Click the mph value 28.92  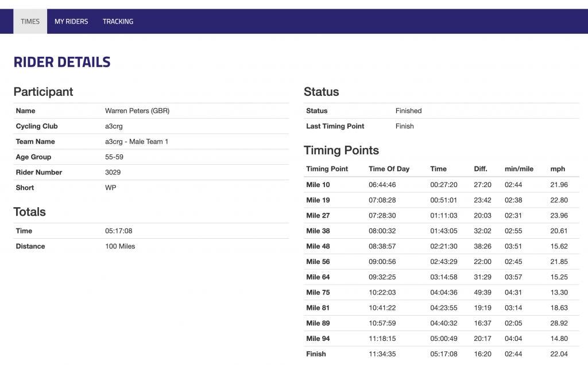559,323
